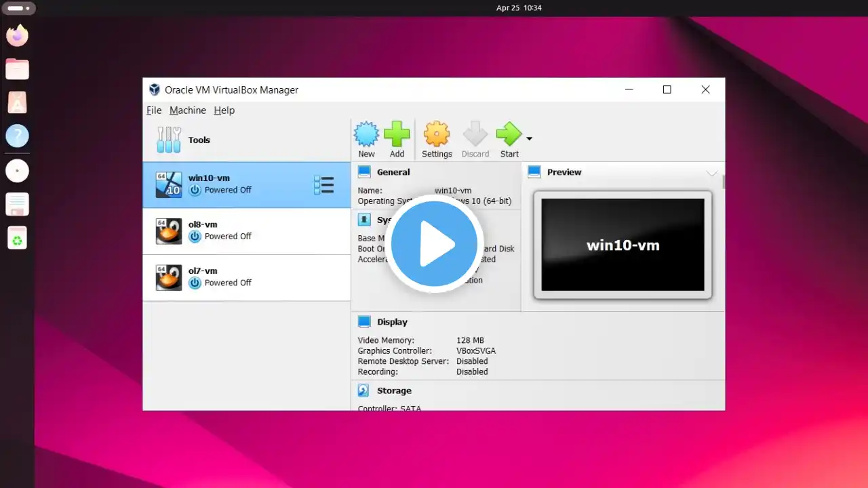This screenshot has width=868, height=488.
Task: Click the greyed-out Discard toolbar icon
Action: click(475, 134)
